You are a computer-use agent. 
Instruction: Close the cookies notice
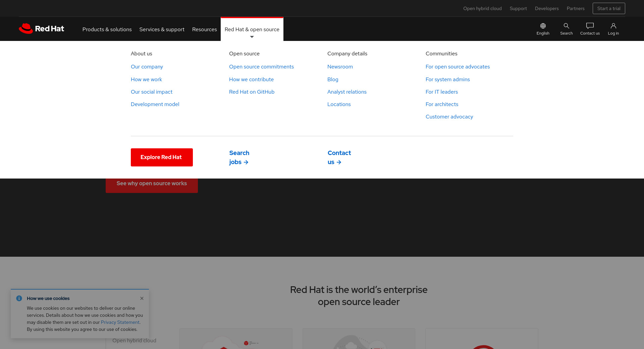coord(142,298)
